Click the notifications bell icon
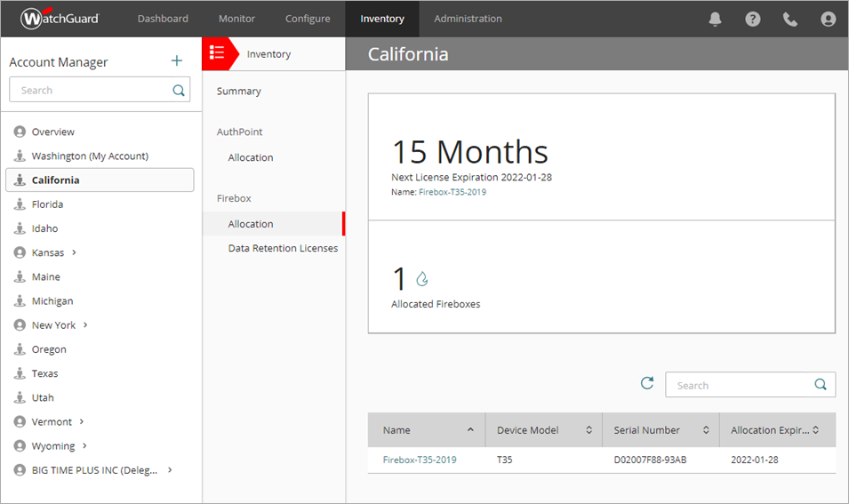This screenshot has width=849, height=504. point(715,19)
